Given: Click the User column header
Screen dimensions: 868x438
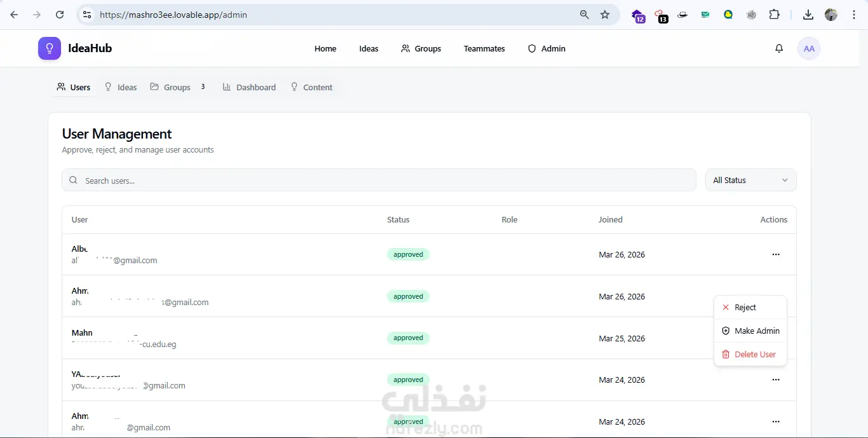Looking at the screenshot, I should (x=79, y=219).
